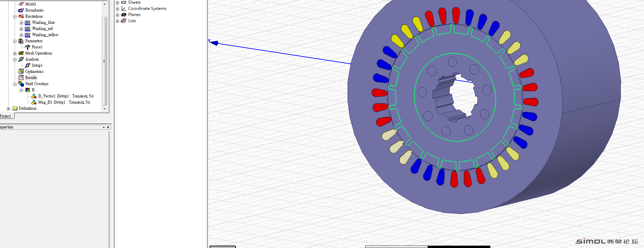Screen dimensions: 644x248
Task: Close the Properties panel
Action: [x=108, y=127]
